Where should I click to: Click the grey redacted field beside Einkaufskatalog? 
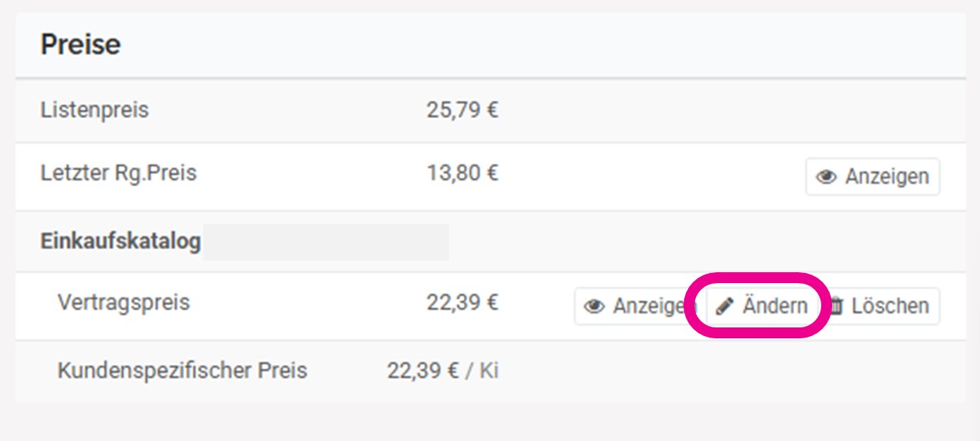326,242
